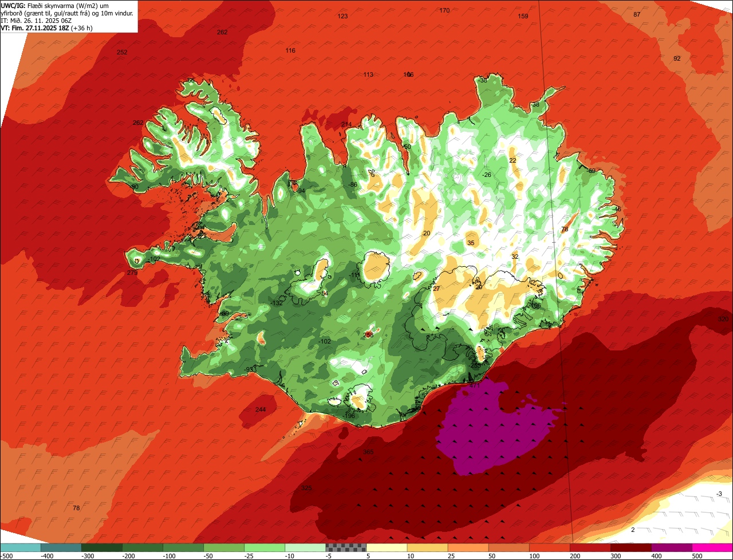Click the '22' value in northeast Iceland
The image size is (733, 560).
click(513, 160)
